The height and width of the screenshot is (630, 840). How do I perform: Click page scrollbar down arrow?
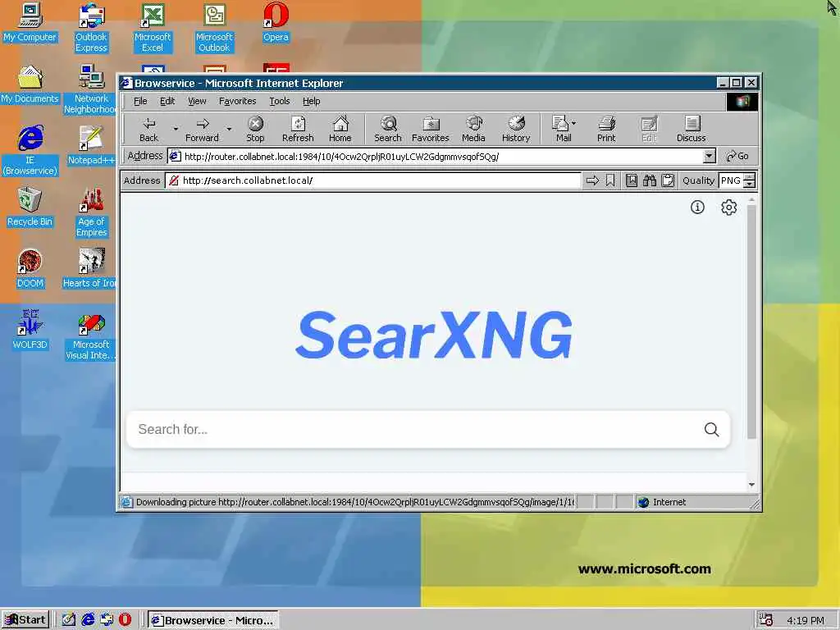click(751, 485)
